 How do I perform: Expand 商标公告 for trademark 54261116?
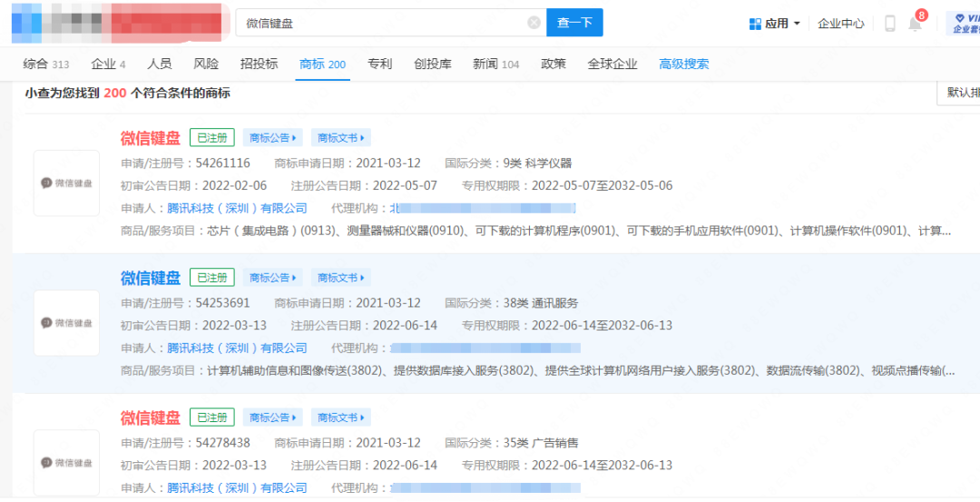point(272,138)
